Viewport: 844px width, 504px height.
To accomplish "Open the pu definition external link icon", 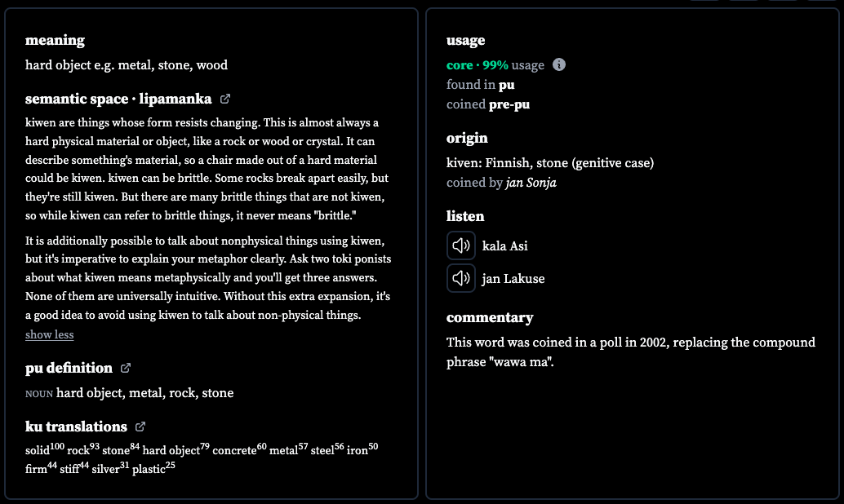I will [126, 368].
